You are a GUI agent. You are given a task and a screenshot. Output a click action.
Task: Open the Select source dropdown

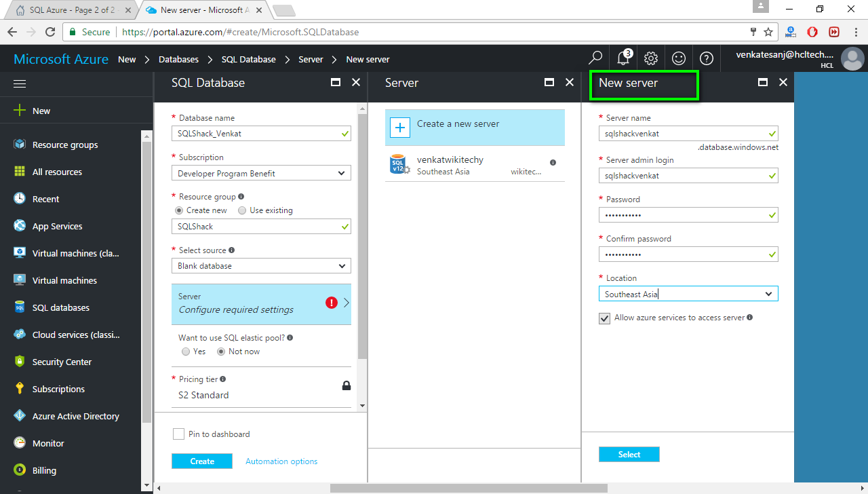261,266
